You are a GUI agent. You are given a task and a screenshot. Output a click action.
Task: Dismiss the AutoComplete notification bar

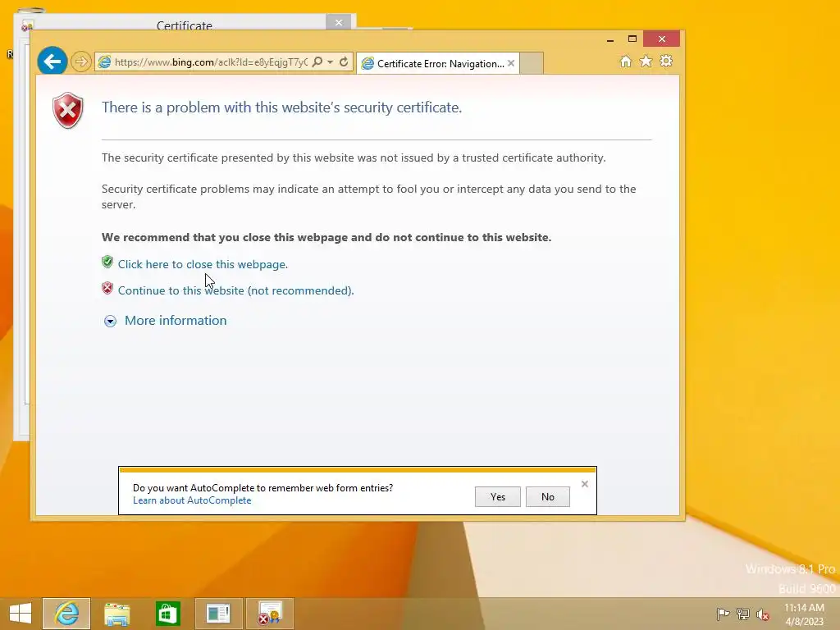(584, 484)
